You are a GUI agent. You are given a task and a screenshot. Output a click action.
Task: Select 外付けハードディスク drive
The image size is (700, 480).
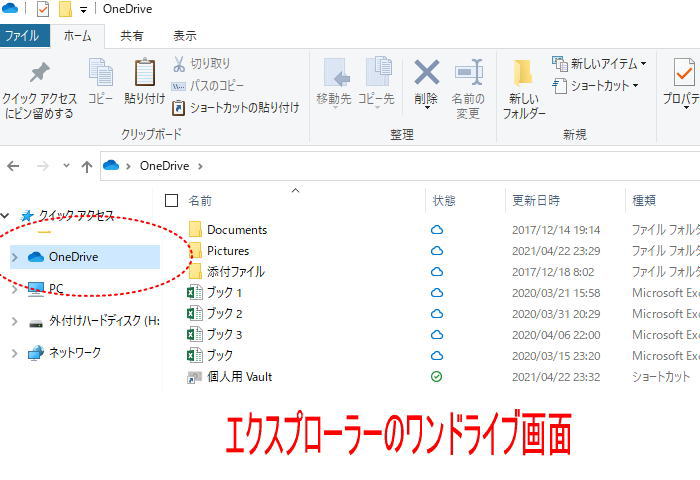[104, 321]
